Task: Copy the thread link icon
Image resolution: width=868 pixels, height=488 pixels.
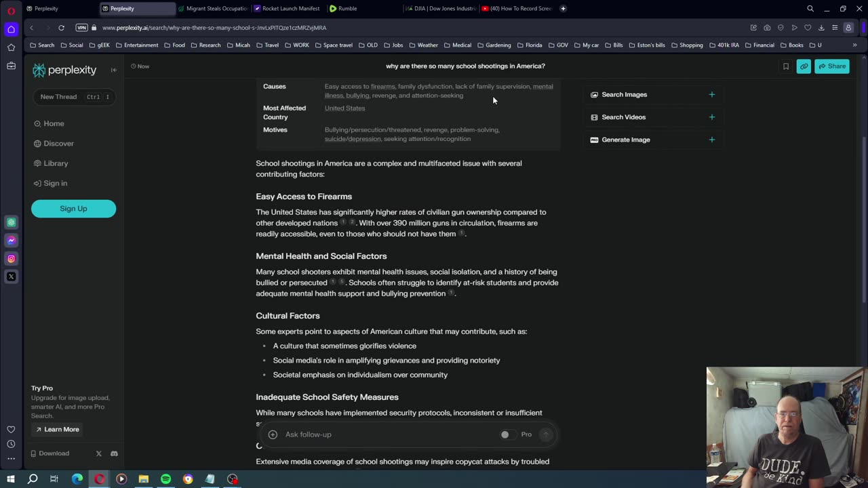Action: (804, 66)
